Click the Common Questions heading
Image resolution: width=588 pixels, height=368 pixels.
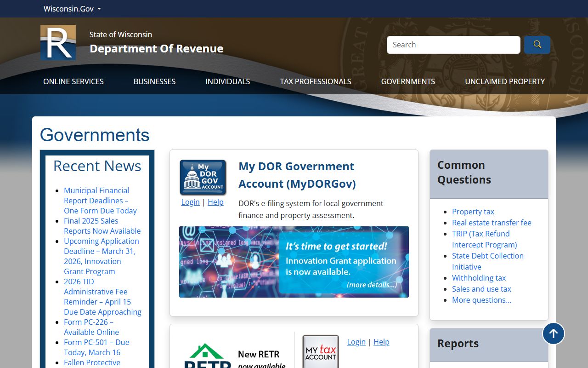pyautogui.click(x=464, y=172)
